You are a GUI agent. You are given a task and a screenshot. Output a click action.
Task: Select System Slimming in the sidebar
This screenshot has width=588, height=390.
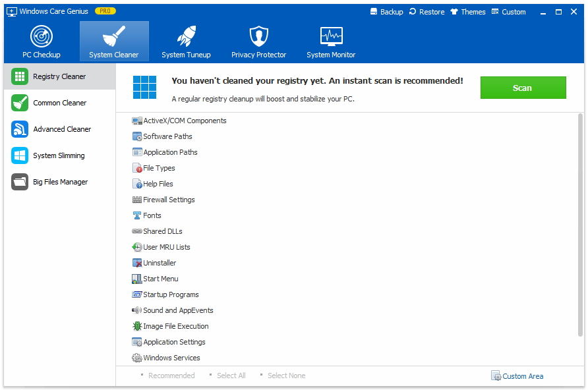(59, 155)
